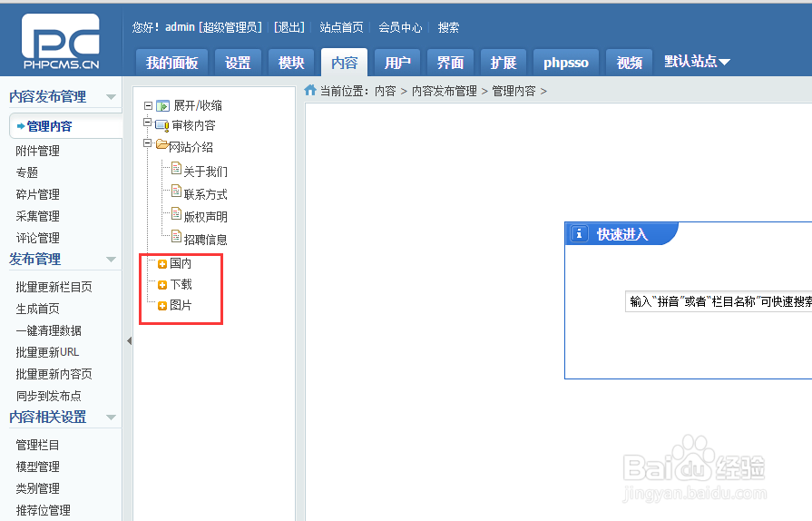Click 批量更新URL in the sidebar

48,352
